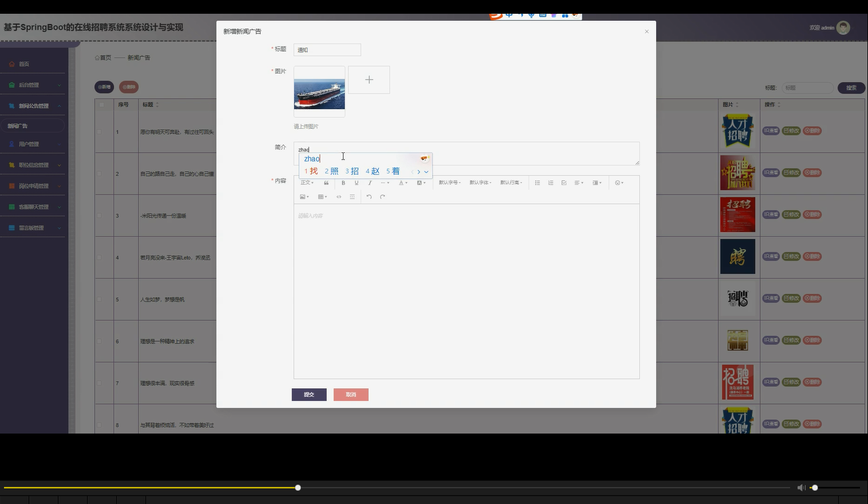The image size is (868, 504).
Task: Click the uploaded ship image thumbnail
Action: pyautogui.click(x=319, y=92)
